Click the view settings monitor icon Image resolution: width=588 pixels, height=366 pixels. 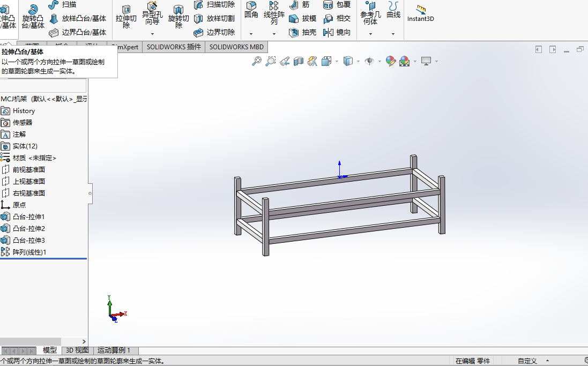tap(426, 61)
